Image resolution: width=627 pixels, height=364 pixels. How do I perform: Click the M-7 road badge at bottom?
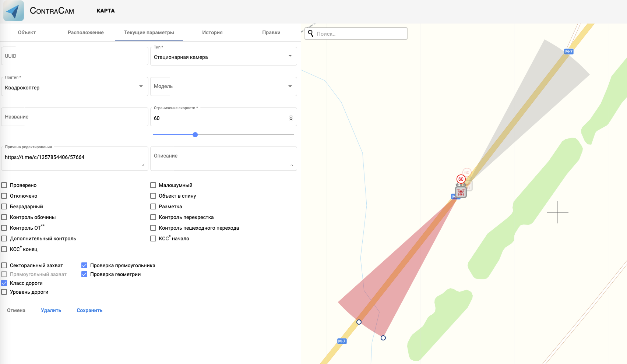[x=342, y=341]
